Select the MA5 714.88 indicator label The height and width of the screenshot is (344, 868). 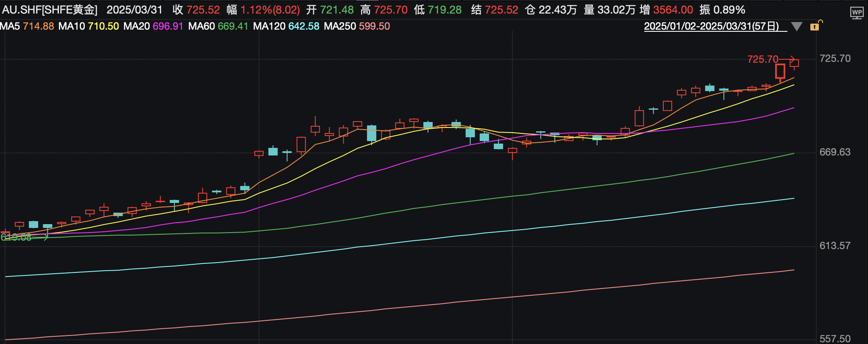point(27,26)
